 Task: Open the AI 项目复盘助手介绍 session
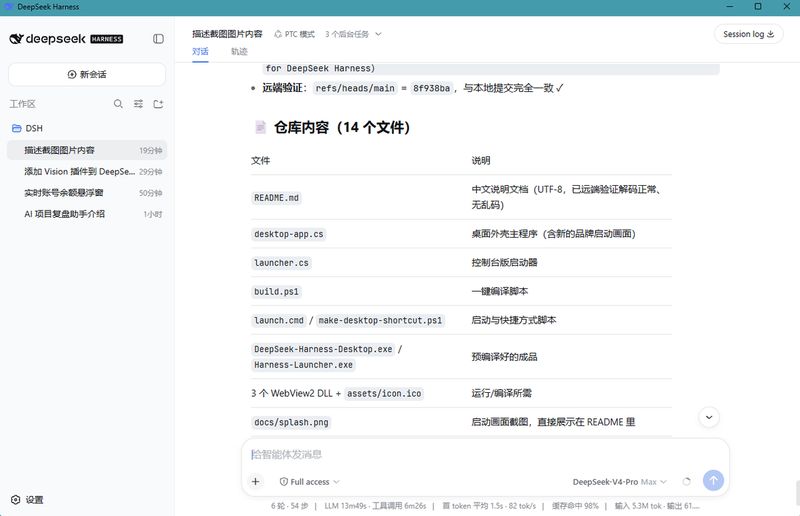pos(87,214)
